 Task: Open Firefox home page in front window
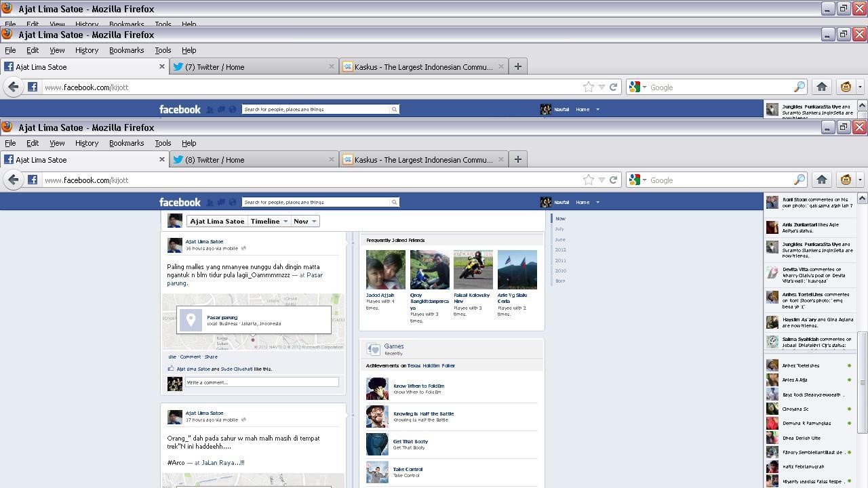click(x=822, y=180)
